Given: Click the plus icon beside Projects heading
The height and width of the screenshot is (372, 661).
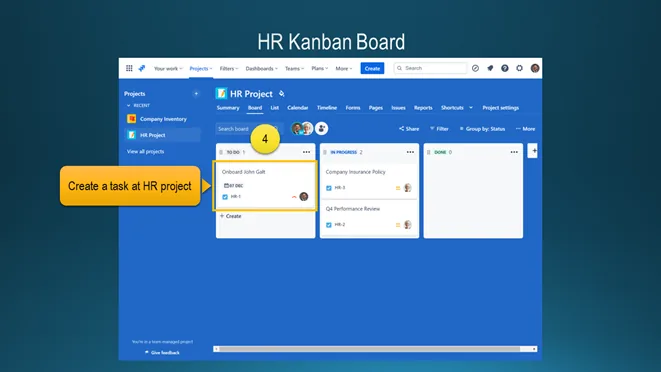Looking at the screenshot, I should 196,94.
